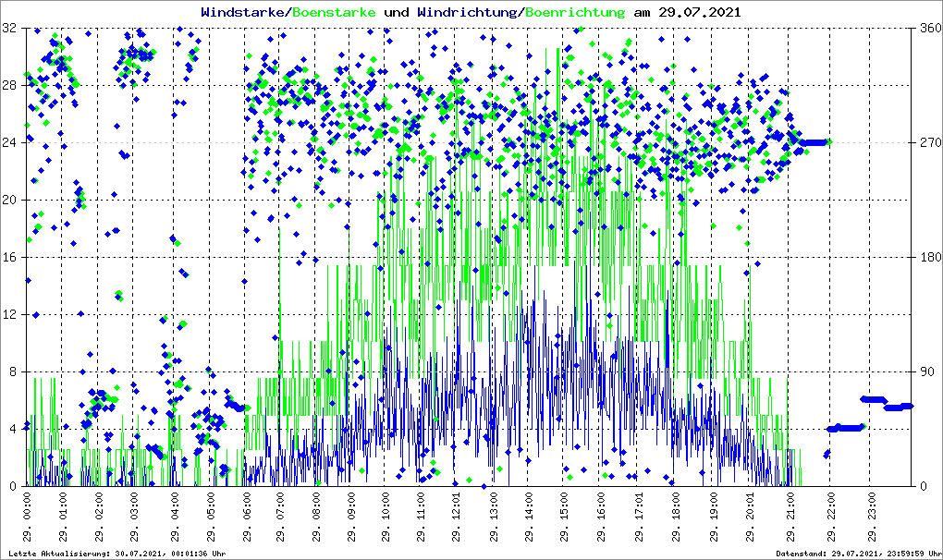Click the '32' label on left axis
943x560 pixels.
(x=9, y=29)
